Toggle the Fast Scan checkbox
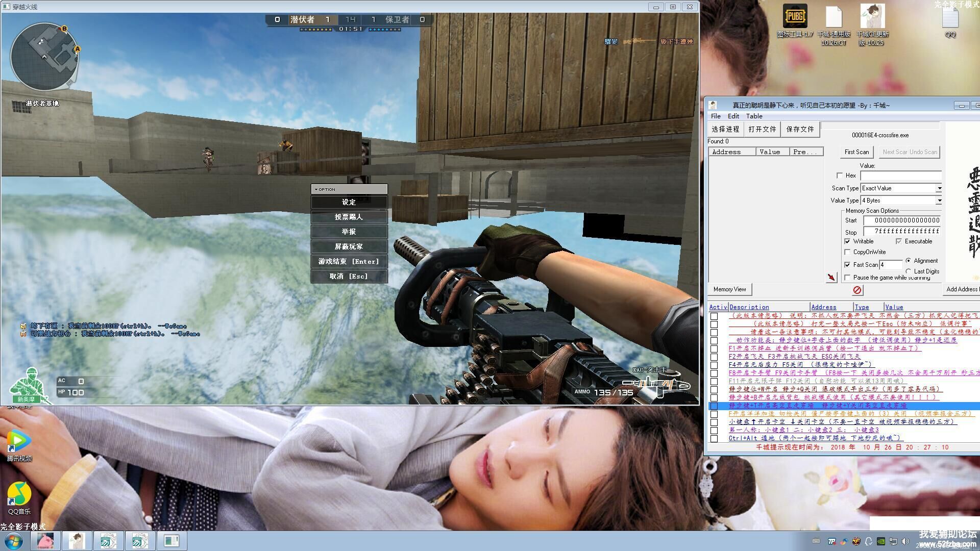 (x=847, y=265)
